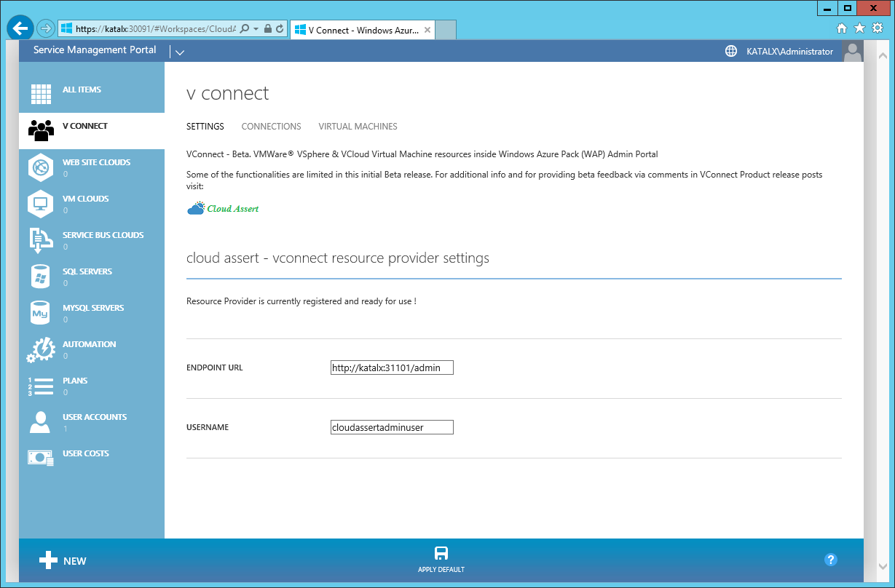Image resolution: width=895 pixels, height=588 pixels.
Task: Click the Apply Default save icon
Action: tap(441, 553)
